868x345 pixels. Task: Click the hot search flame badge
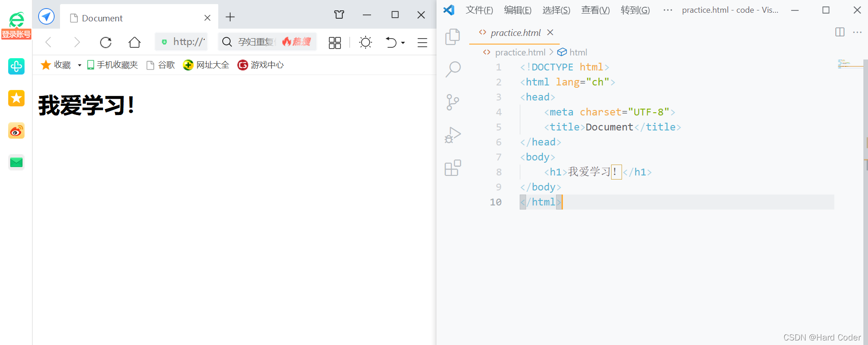(x=296, y=42)
